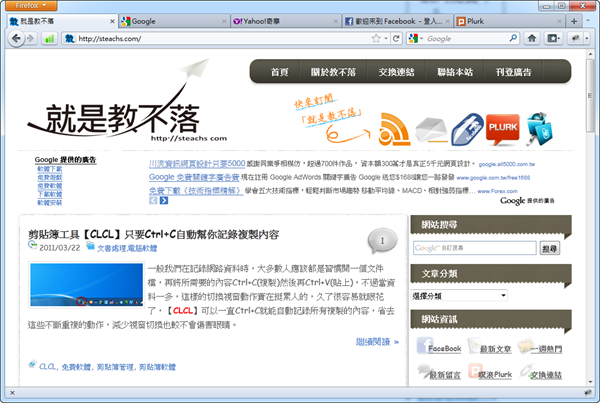Reload the page with refresh icon
The height and width of the screenshot is (403, 600).
click(x=396, y=38)
